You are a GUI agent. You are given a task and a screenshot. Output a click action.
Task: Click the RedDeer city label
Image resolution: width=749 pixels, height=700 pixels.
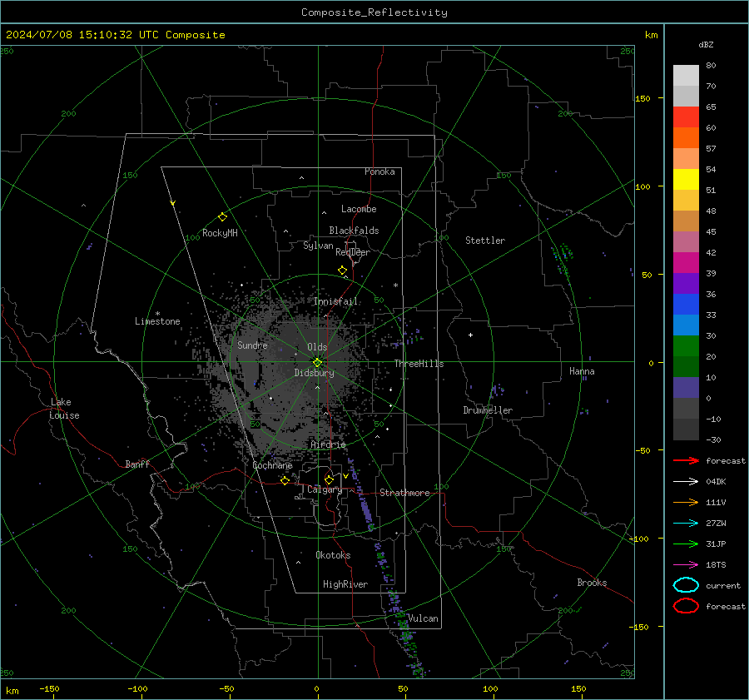click(x=353, y=252)
